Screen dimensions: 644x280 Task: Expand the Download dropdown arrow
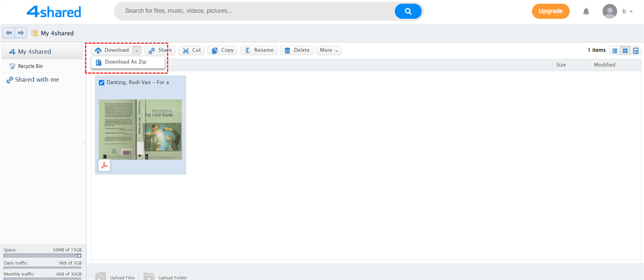pyautogui.click(x=137, y=50)
